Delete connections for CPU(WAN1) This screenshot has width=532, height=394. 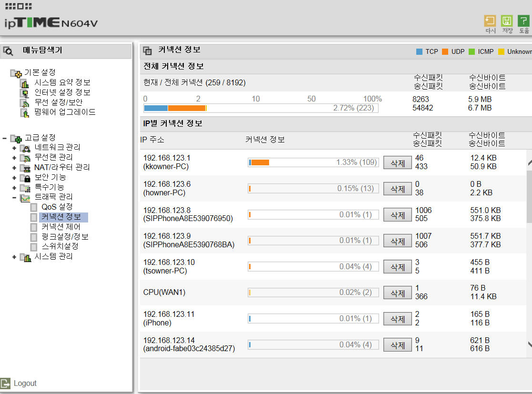(398, 293)
